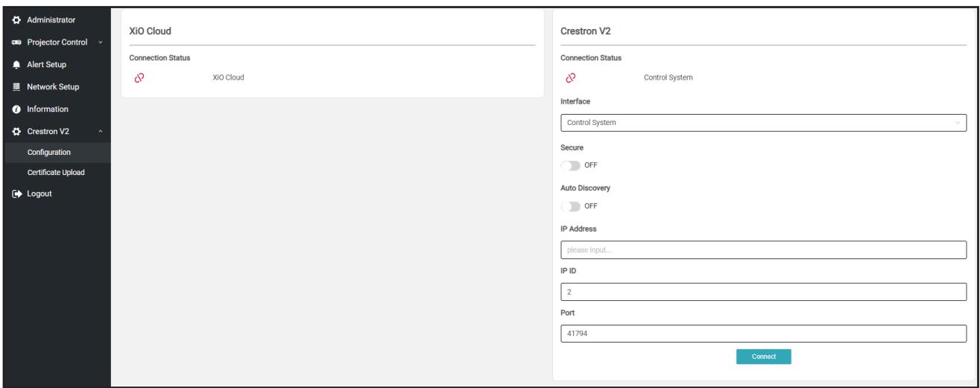980x388 pixels.
Task: Collapse the Crestron V2 sidebar chevron
Action: [101, 132]
